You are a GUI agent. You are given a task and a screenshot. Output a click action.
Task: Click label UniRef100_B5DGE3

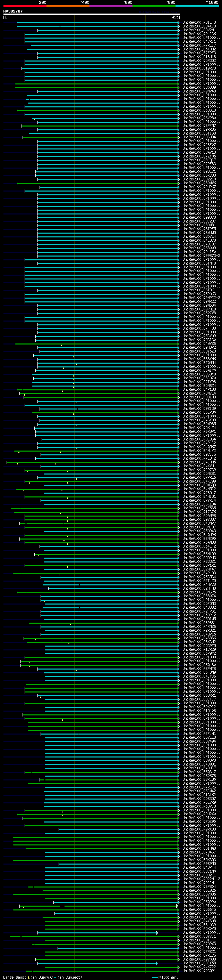(x=199, y=110)
